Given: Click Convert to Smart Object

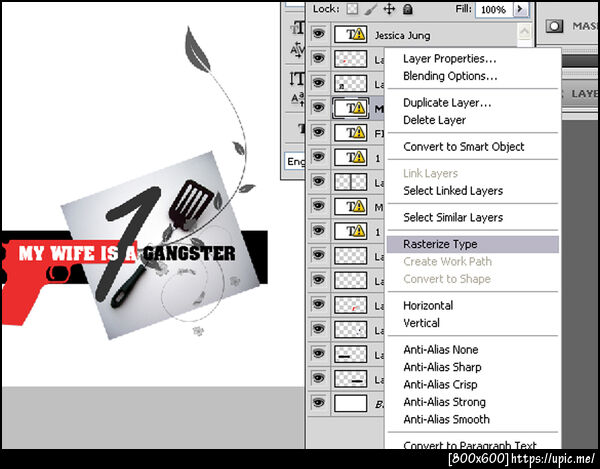Looking at the screenshot, I should [x=464, y=147].
